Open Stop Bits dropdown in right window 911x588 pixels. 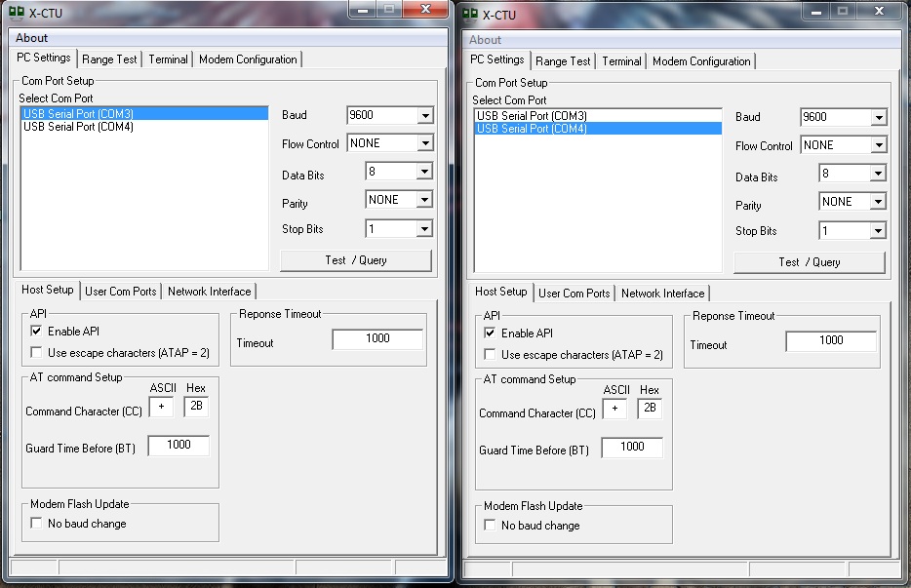coord(879,231)
